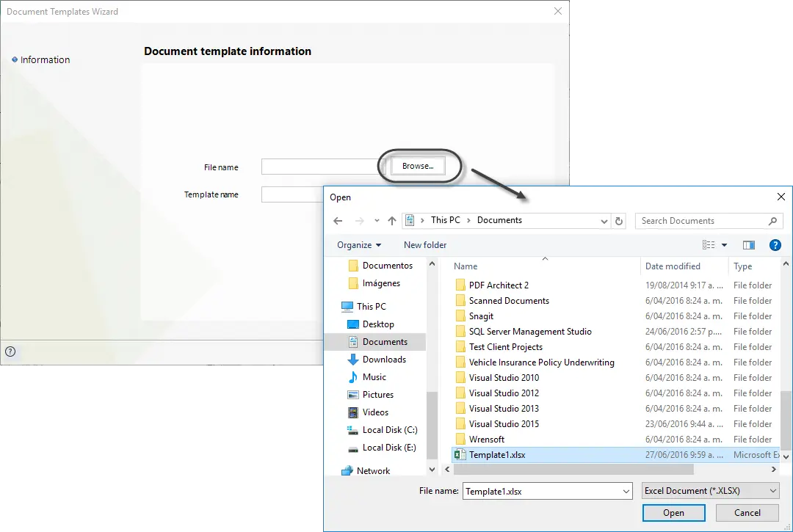Select Music in the navigation pane

[x=367, y=377]
